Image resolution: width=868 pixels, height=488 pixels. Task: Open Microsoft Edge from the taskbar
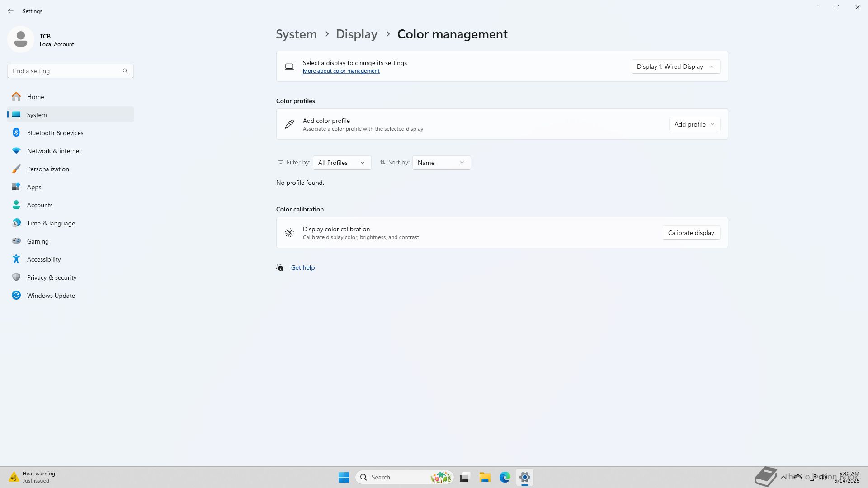pyautogui.click(x=505, y=477)
